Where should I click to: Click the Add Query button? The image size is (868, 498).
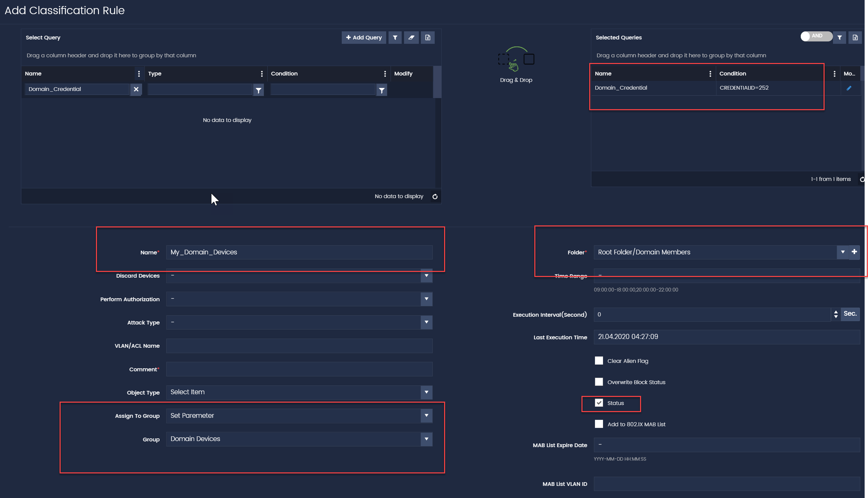click(364, 38)
